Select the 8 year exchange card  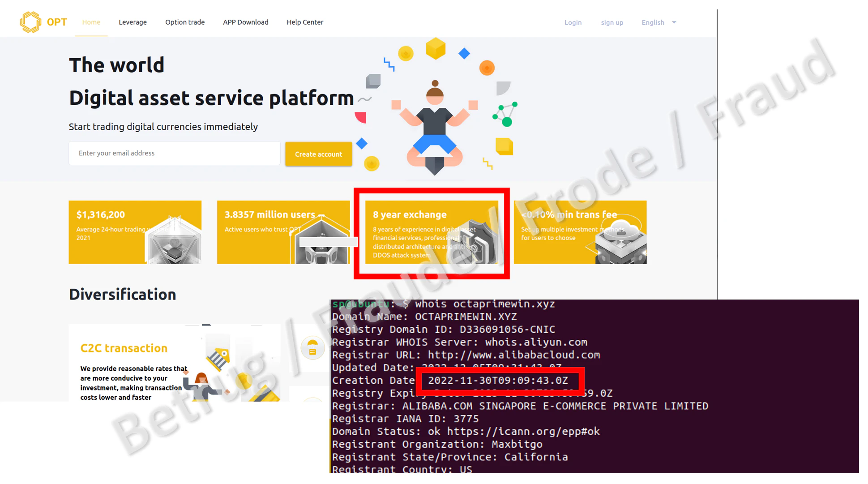[x=432, y=232]
